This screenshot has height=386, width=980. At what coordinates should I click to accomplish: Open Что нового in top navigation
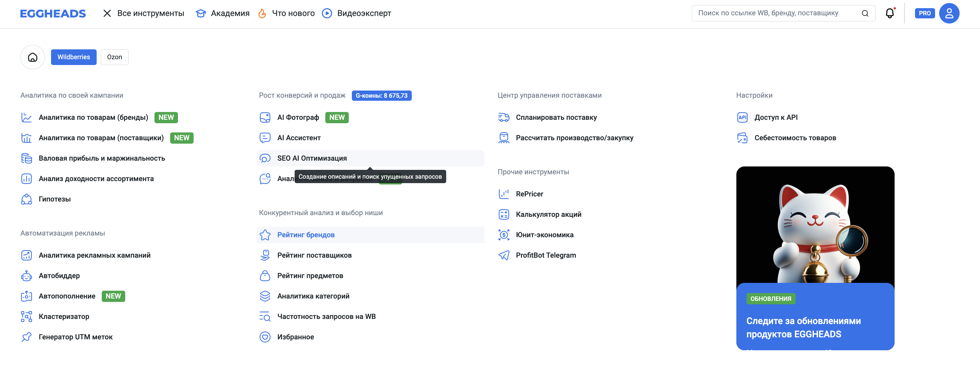293,13
